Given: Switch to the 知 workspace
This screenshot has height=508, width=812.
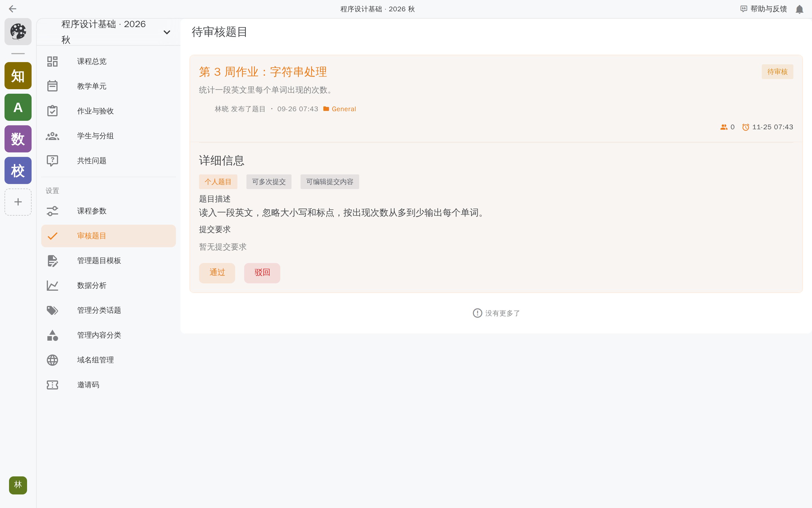Looking at the screenshot, I should [x=18, y=76].
